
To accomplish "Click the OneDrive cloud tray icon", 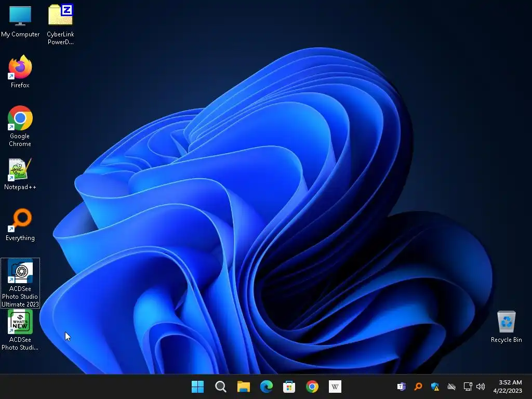I will tap(451, 387).
